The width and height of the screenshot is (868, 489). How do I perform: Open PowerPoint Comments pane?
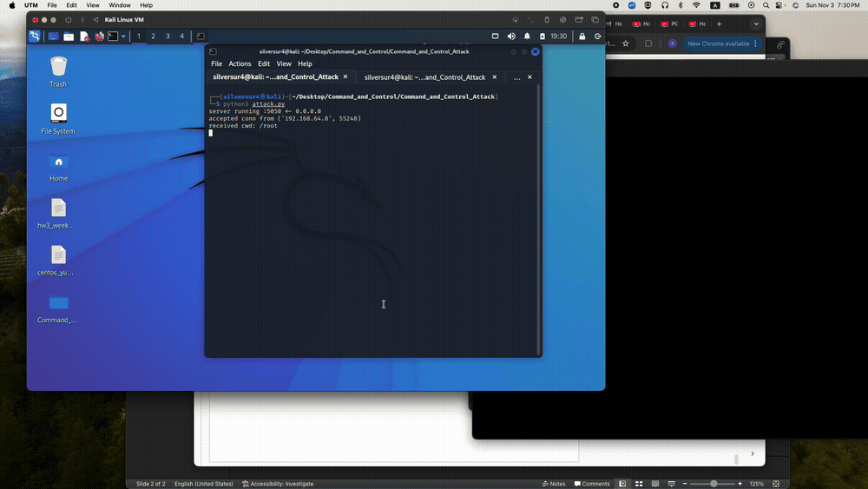point(592,484)
